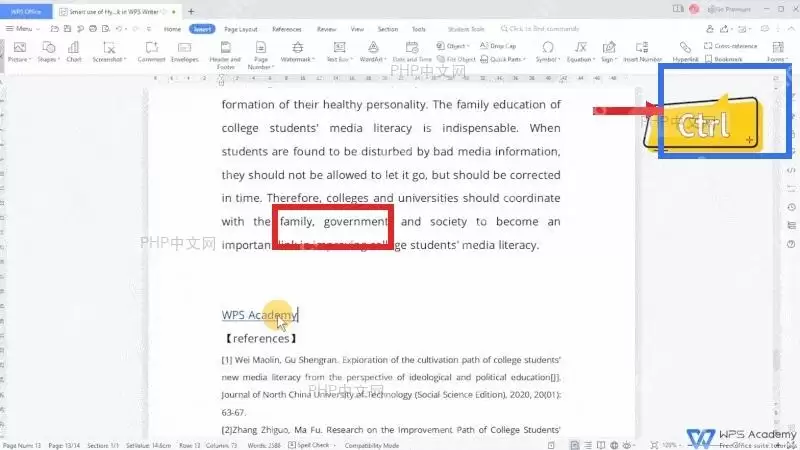The height and width of the screenshot is (450, 800).
Task: Click the Go Premium button
Action: 730,9
